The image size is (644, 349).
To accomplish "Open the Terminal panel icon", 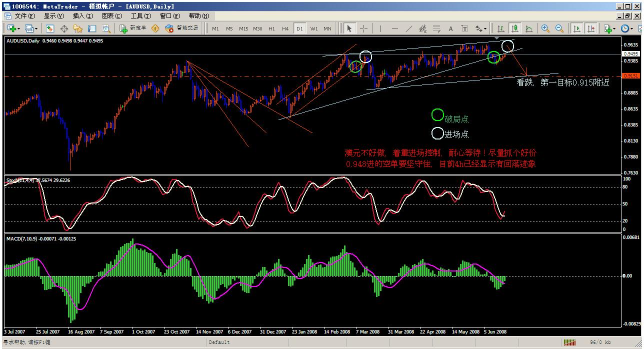I will (x=93, y=28).
